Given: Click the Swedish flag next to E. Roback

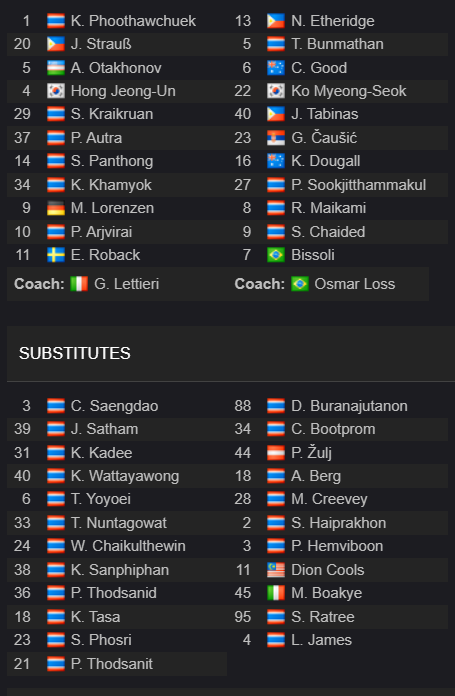Looking at the screenshot, I should click(55, 255).
